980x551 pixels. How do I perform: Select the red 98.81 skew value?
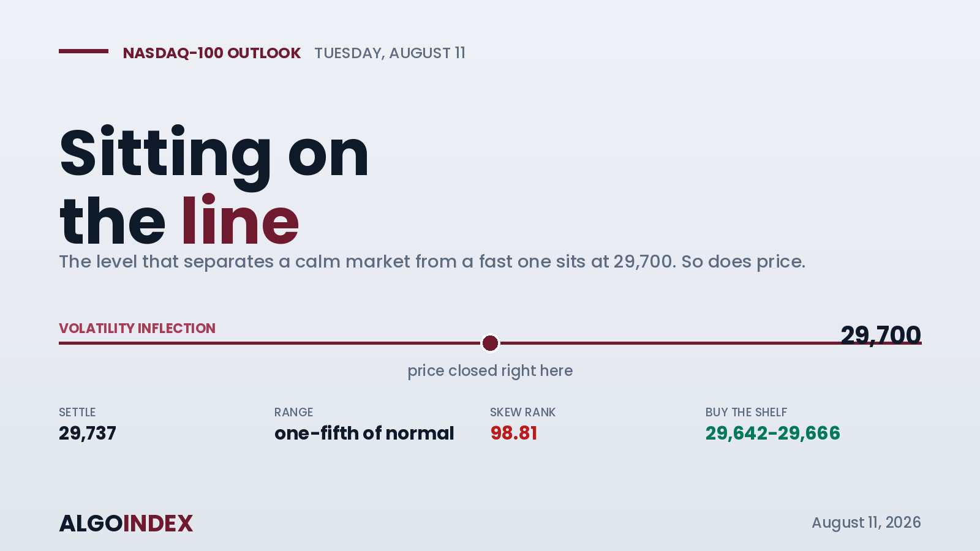pos(514,433)
